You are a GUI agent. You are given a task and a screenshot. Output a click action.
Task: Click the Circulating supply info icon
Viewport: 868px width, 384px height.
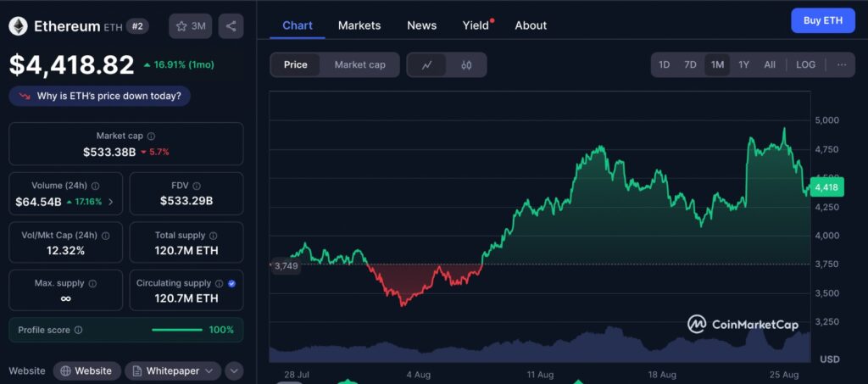[x=220, y=283]
